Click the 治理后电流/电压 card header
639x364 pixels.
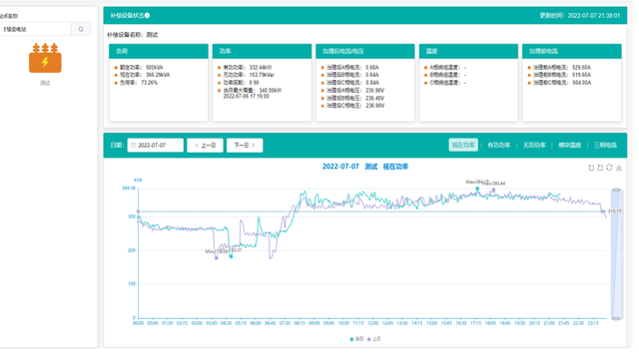click(365, 51)
